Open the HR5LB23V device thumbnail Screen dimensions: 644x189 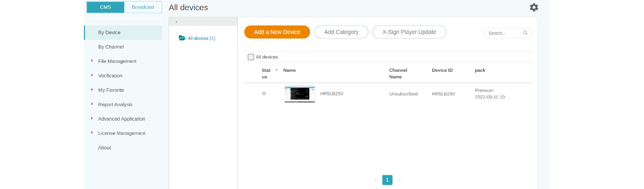pos(299,94)
